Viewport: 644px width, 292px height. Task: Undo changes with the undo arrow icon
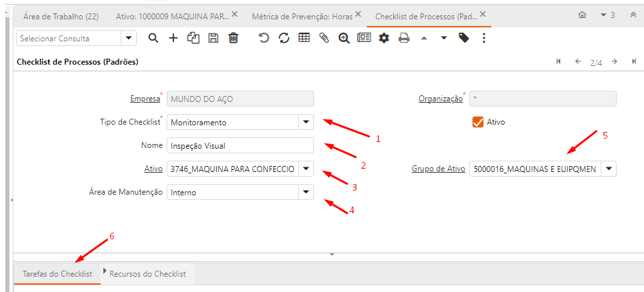click(x=264, y=38)
